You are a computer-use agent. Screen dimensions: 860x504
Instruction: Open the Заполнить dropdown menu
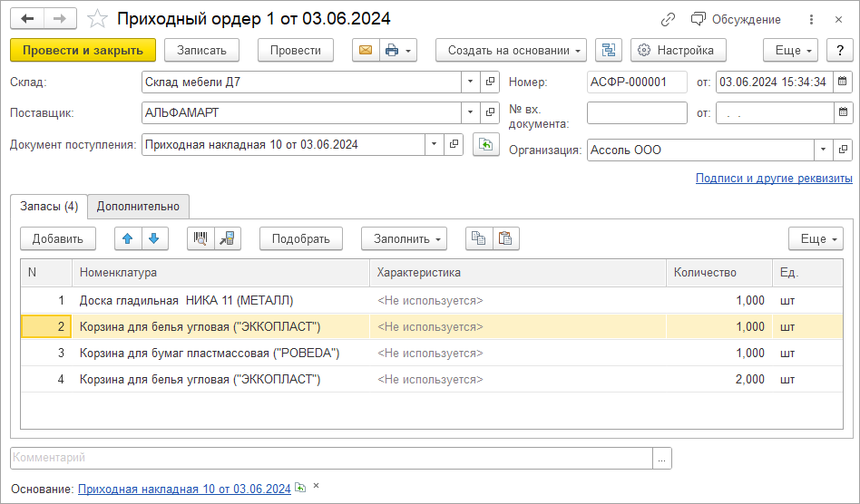pyautogui.click(x=404, y=238)
